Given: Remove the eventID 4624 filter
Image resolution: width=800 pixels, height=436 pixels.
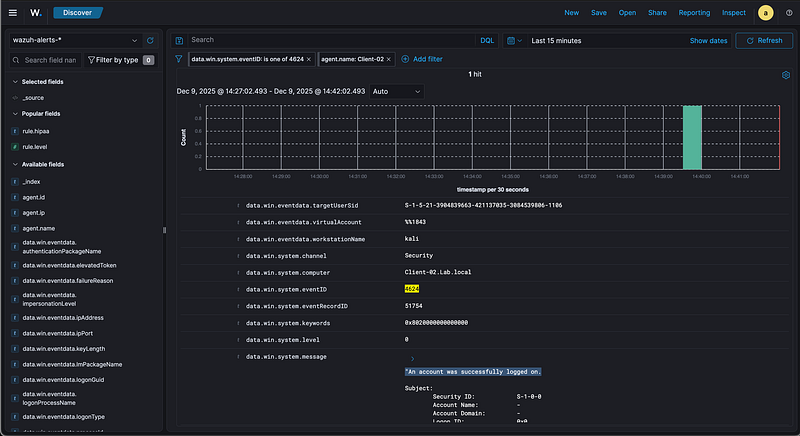Looking at the screenshot, I should click(x=309, y=59).
